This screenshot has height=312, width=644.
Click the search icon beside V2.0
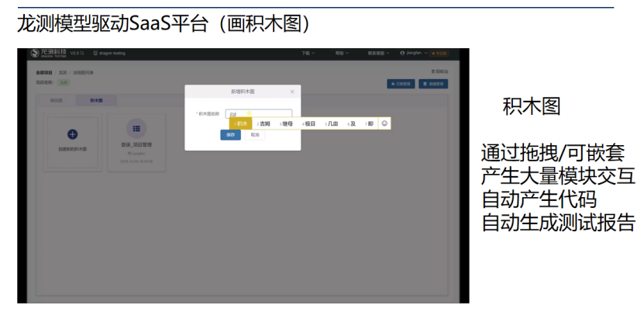pos(83,54)
